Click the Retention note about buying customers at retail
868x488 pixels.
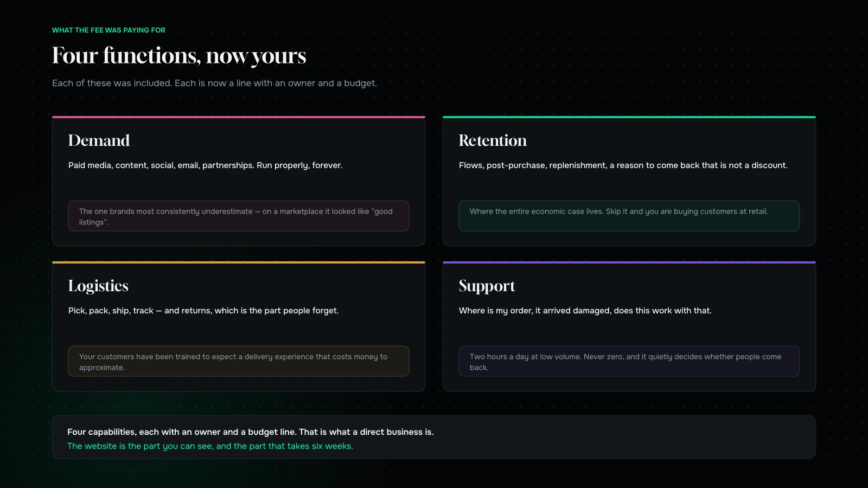pyautogui.click(x=629, y=216)
